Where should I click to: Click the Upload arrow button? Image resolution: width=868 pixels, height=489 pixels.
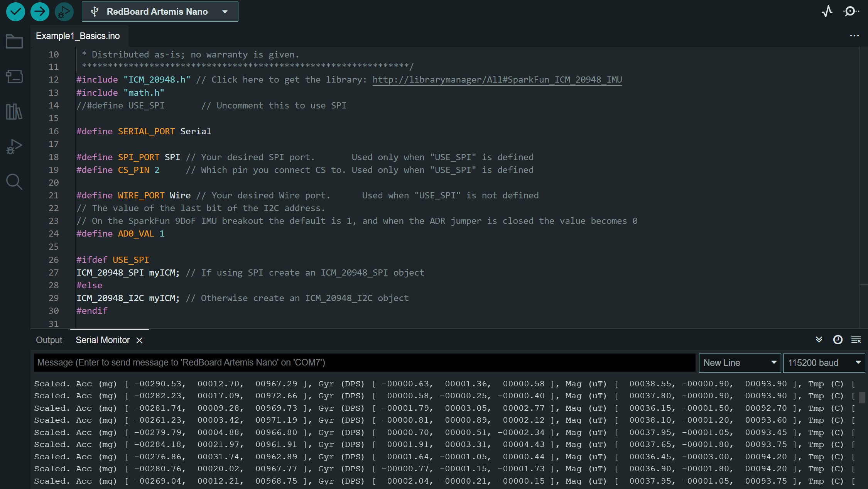[x=40, y=12]
